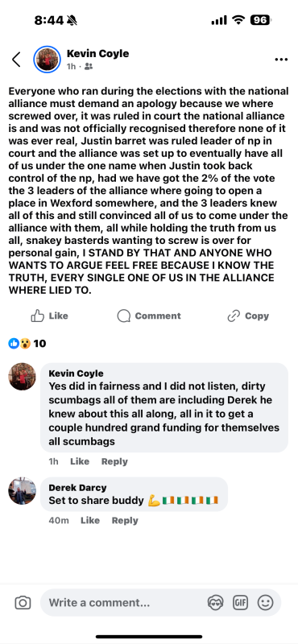Viewport: 298px width, 644px height.
Task: Tap the thumbs-up Like icon on post
Action: coord(37,316)
